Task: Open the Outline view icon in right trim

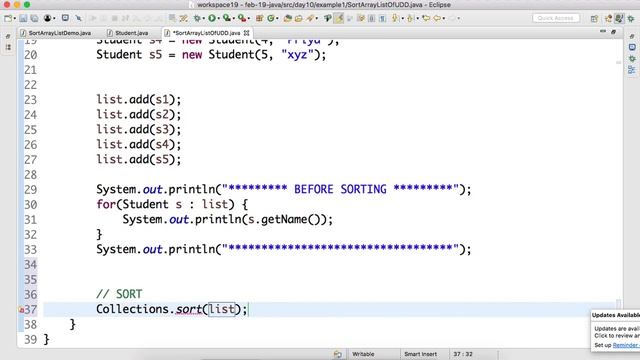Action: tap(632, 70)
